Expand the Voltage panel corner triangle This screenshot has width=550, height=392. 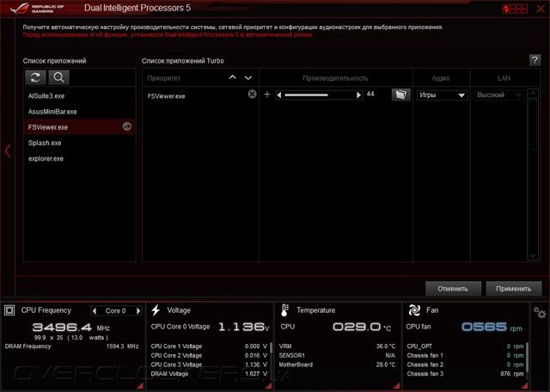coord(269,386)
